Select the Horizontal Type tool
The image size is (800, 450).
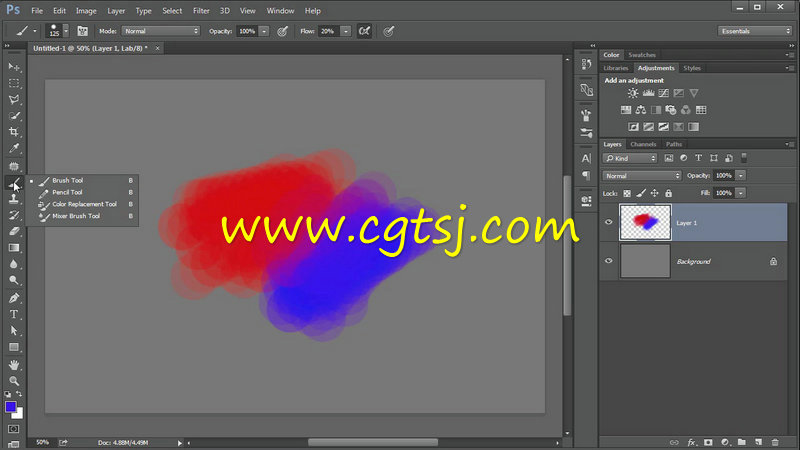click(14, 314)
